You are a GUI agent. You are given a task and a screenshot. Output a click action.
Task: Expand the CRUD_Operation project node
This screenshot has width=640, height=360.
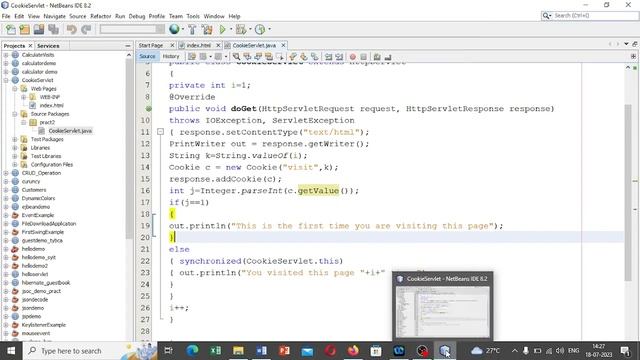click(x=6, y=173)
